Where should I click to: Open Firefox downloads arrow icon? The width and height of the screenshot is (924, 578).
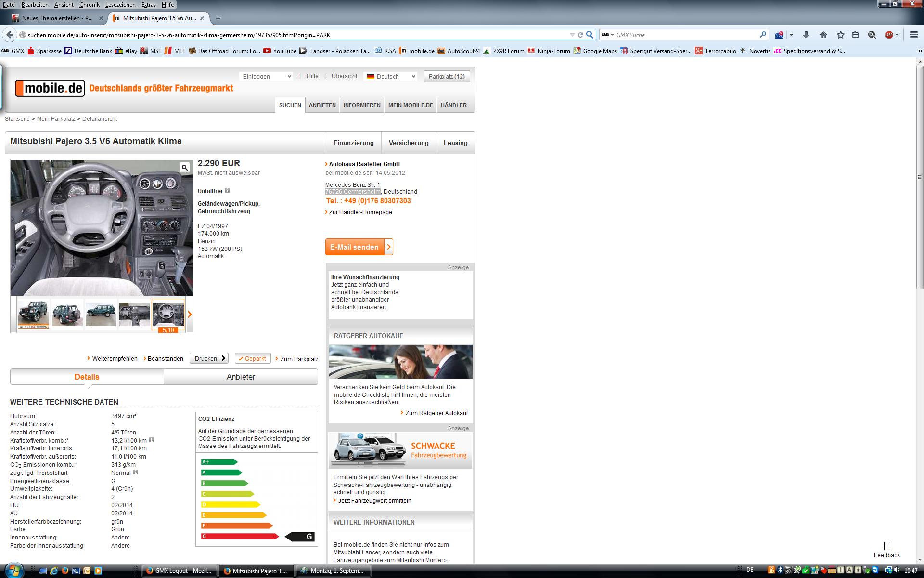806,35
